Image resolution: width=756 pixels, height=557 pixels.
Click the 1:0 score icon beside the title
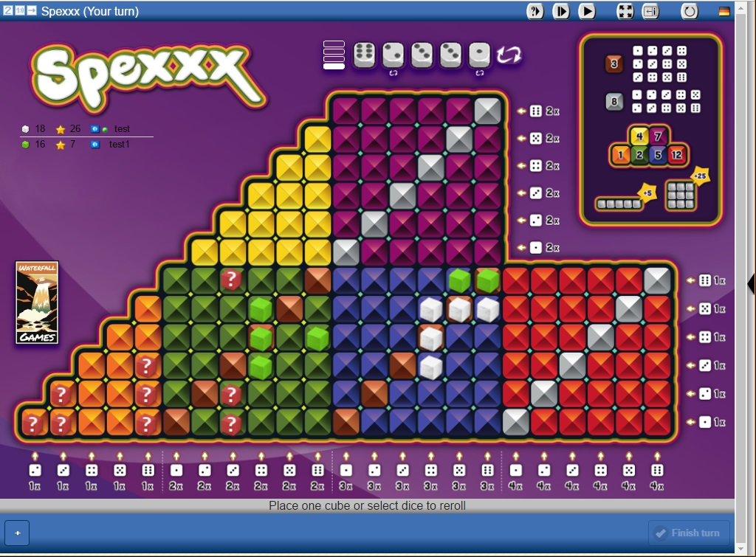click(x=20, y=10)
